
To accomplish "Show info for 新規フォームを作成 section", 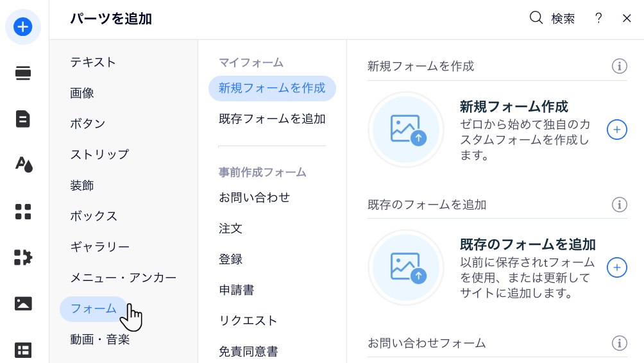I will pos(619,66).
